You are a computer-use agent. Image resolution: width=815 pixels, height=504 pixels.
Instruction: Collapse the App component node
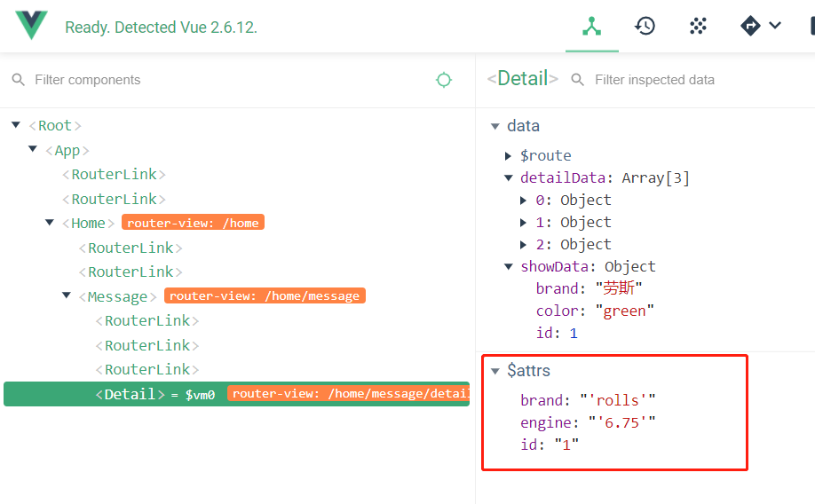pos(33,149)
